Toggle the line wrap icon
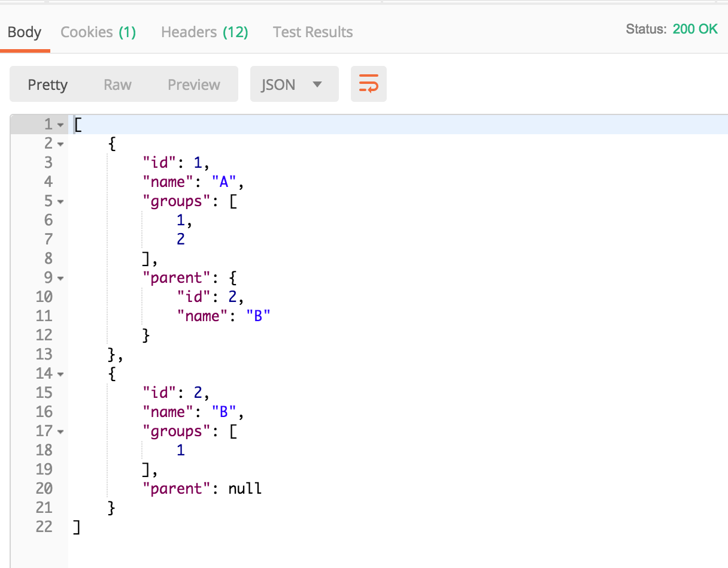The height and width of the screenshot is (568, 728). [x=368, y=84]
